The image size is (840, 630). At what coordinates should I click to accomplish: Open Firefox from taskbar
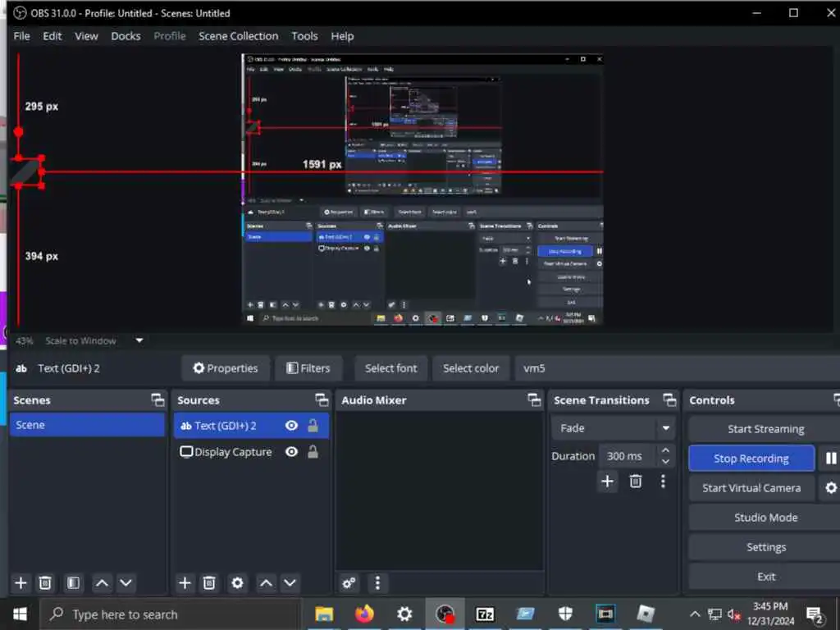coord(364,614)
